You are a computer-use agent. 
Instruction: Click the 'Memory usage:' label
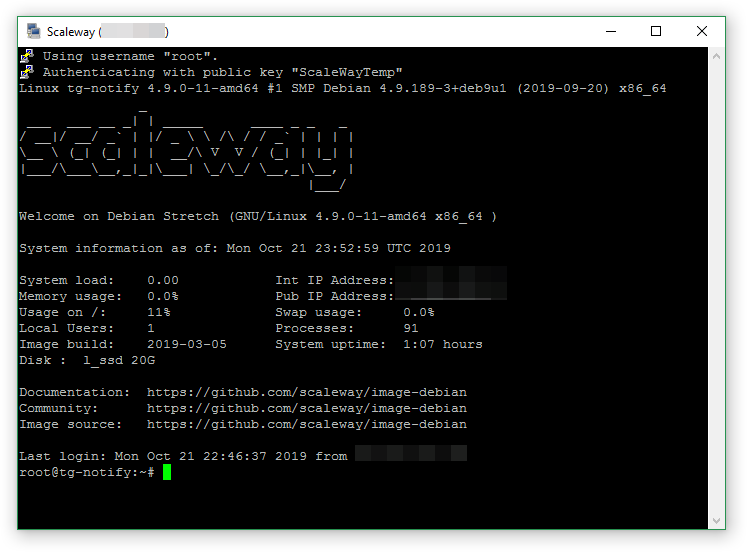71,296
